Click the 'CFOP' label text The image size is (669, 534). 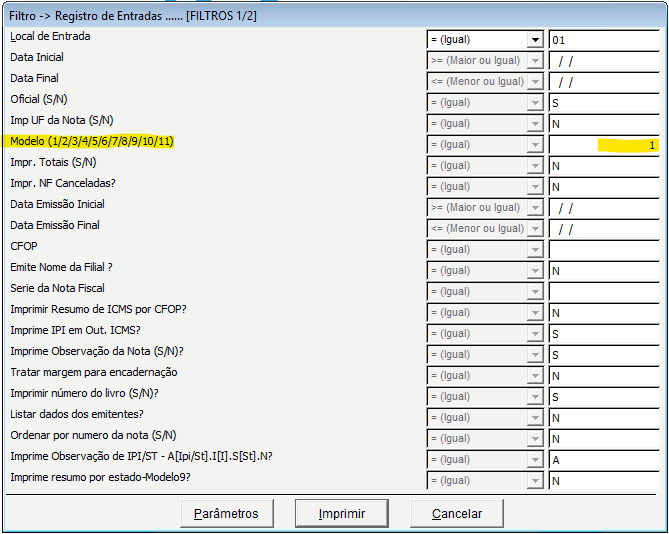point(24,246)
